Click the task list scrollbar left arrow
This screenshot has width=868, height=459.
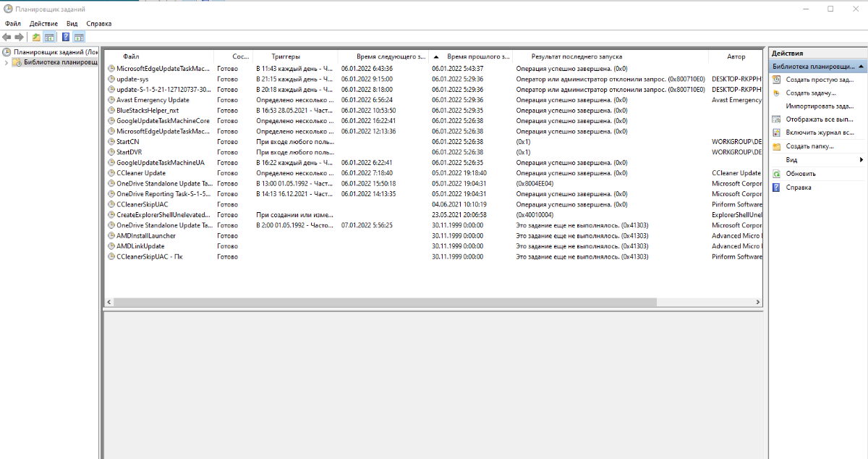(109, 302)
